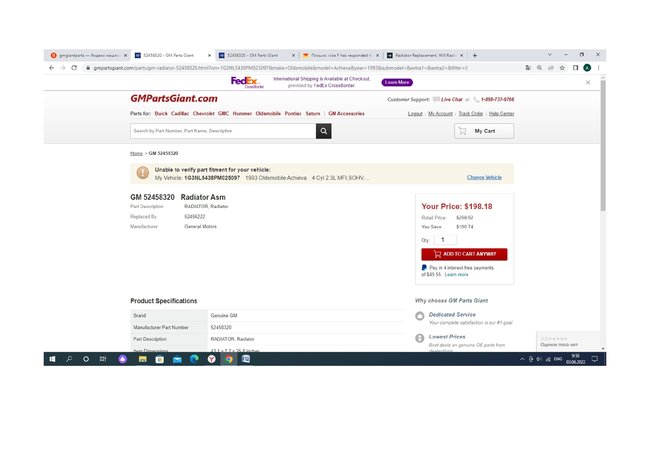Screen dimensions: 650x460
Task: Click the quantity input field
Action: (x=445, y=240)
